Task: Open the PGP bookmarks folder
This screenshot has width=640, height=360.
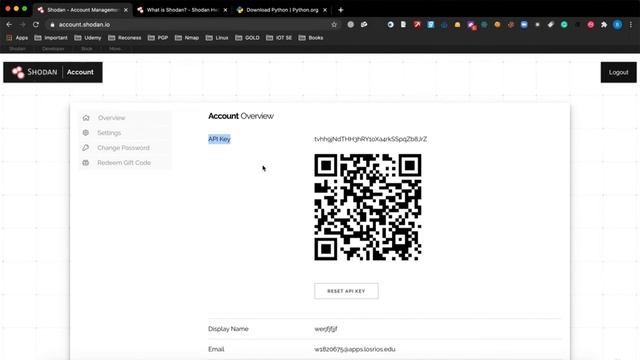Action: pyautogui.click(x=158, y=38)
